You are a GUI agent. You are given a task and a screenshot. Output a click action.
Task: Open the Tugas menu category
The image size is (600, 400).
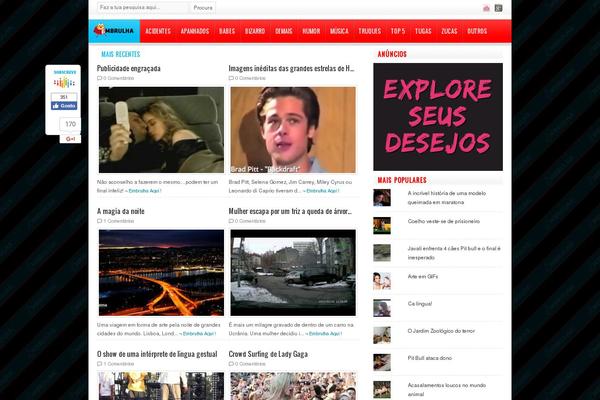coord(423,31)
